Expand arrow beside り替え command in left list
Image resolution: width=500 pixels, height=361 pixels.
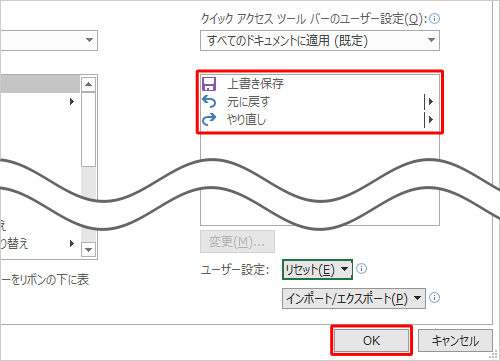coord(72,243)
